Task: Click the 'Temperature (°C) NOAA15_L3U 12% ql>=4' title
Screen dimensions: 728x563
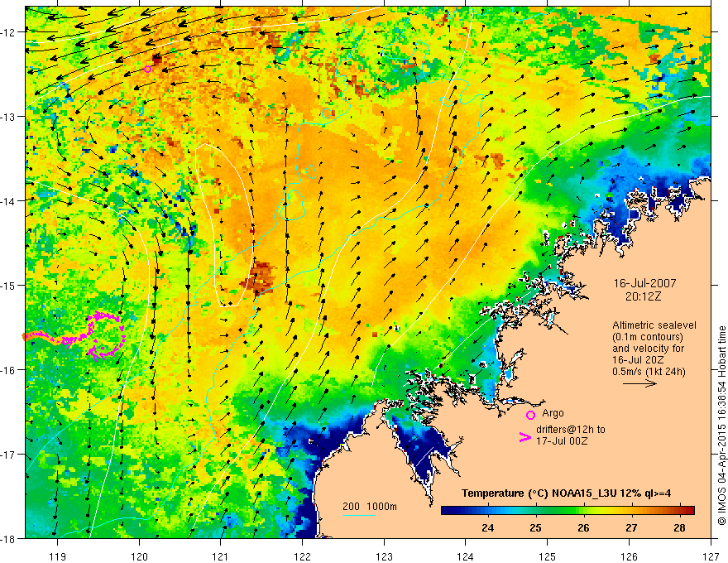Action: coord(566,493)
